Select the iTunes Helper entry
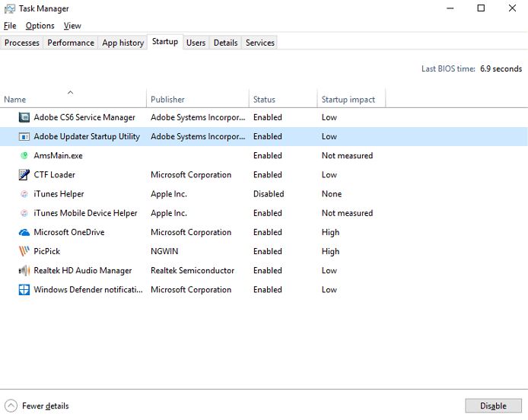This screenshot has width=528, height=420. coord(59,194)
